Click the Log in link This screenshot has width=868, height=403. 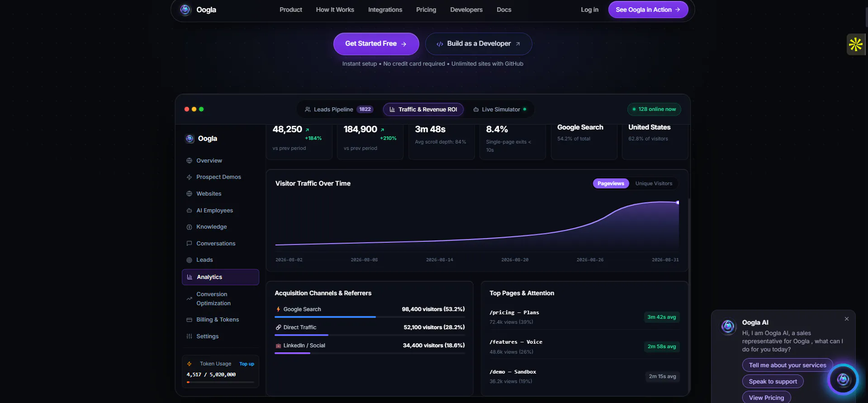tap(589, 10)
